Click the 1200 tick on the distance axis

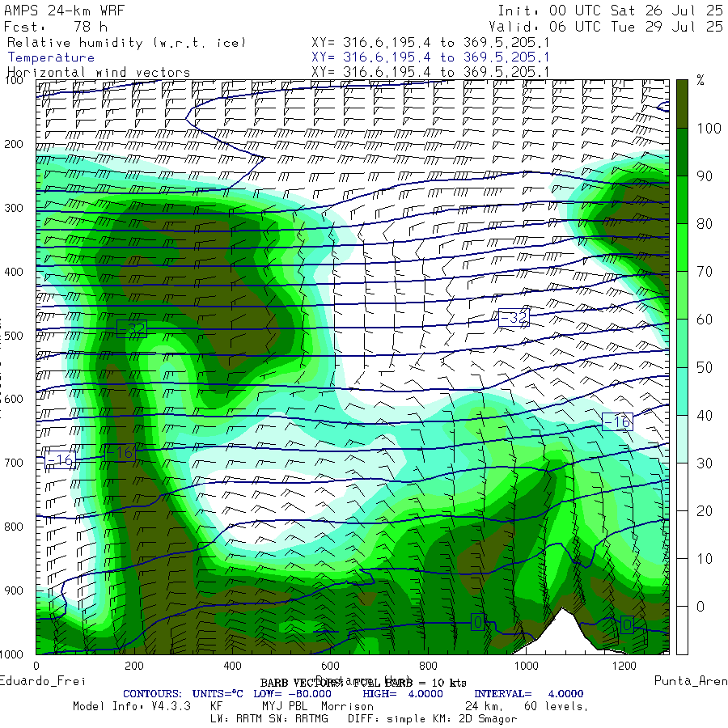point(624,666)
